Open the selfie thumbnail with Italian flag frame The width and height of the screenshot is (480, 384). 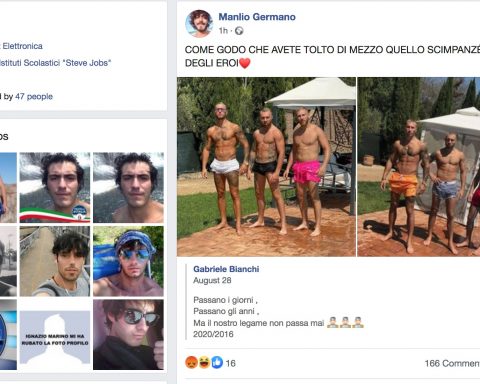point(55,188)
